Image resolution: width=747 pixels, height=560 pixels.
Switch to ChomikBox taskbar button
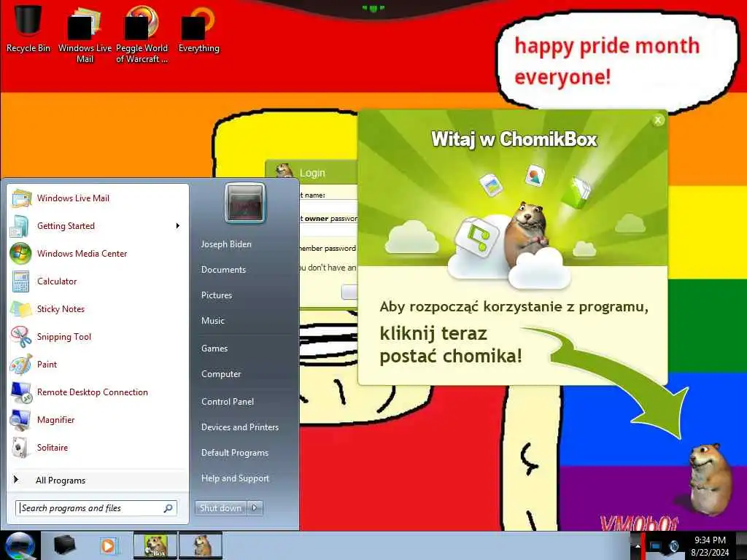[x=155, y=545]
